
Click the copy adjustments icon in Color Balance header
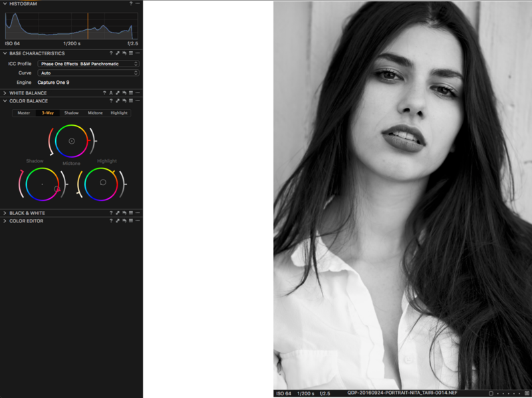pos(118,101)
